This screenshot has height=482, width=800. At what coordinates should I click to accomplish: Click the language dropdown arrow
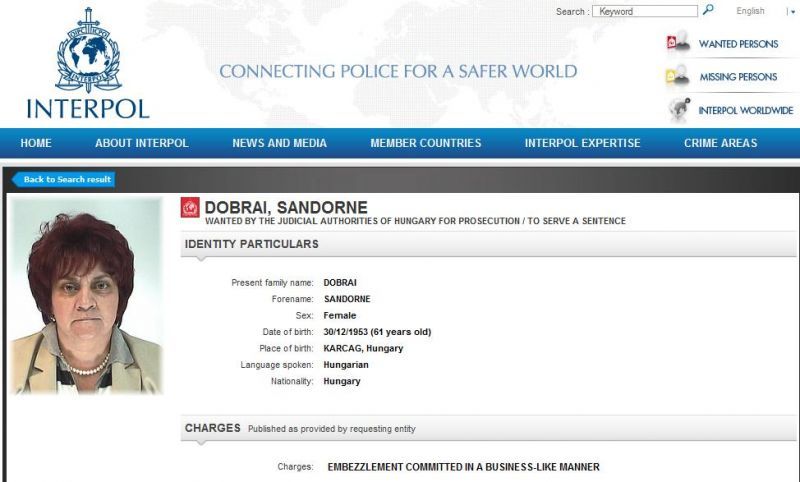click(x=792, y=12)
